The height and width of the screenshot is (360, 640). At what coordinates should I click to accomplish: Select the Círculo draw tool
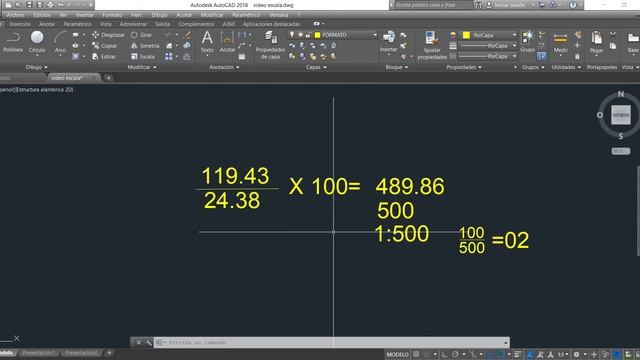coord(37,42)
